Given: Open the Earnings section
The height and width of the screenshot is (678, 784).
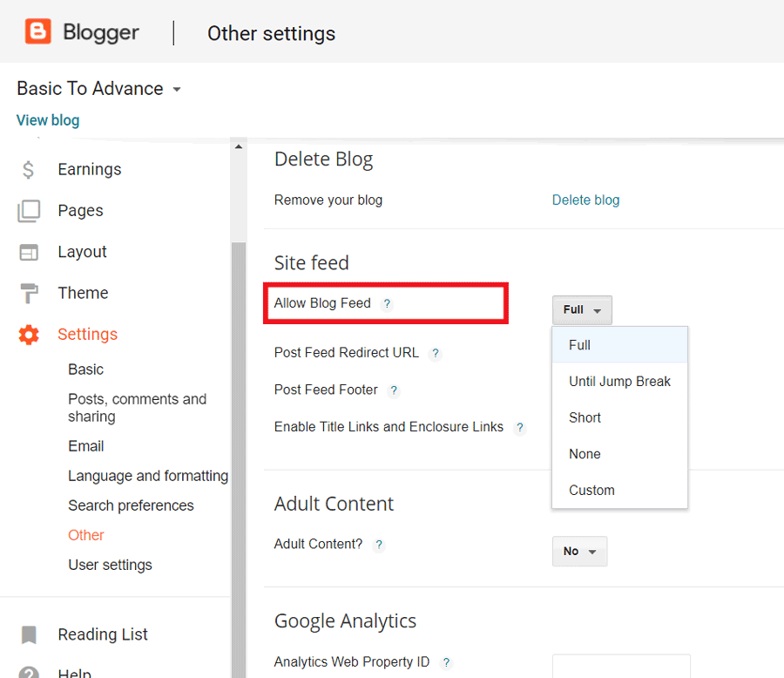Looking at the screenshot, I should (90, 169).
